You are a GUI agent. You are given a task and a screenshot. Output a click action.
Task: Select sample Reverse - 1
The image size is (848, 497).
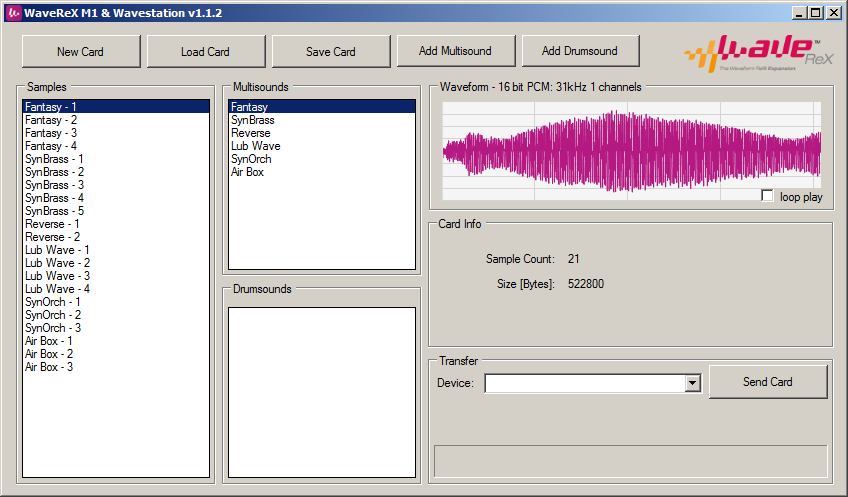tap(116, 223)
